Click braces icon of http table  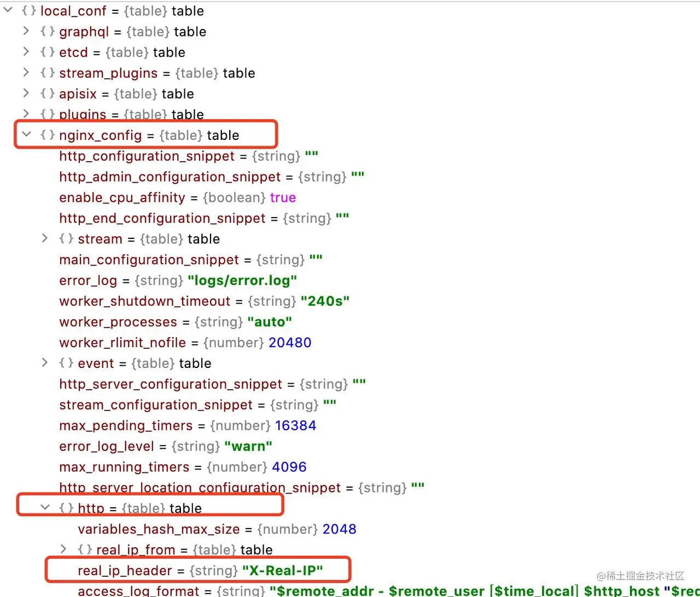point(66,508)
